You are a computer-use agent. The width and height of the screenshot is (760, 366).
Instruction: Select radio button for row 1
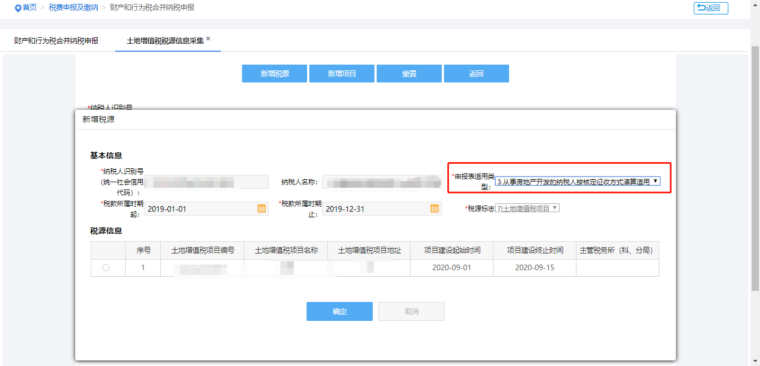pos(106,268)
